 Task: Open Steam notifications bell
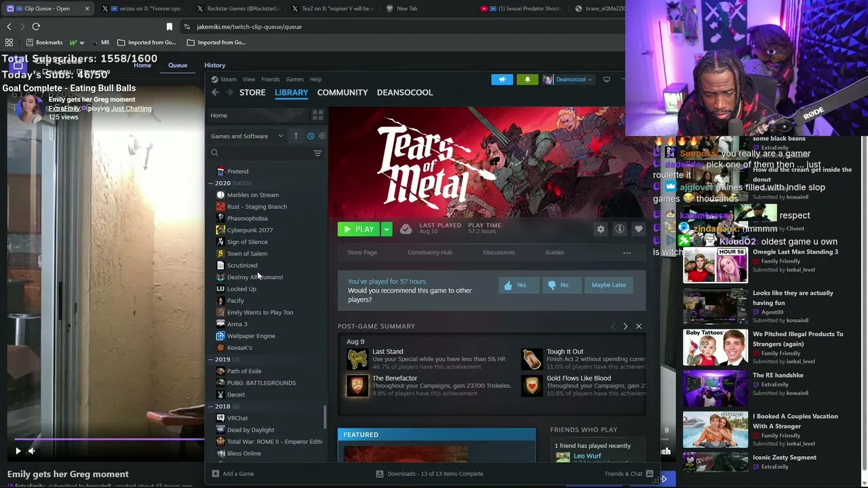tap(528, 79)
